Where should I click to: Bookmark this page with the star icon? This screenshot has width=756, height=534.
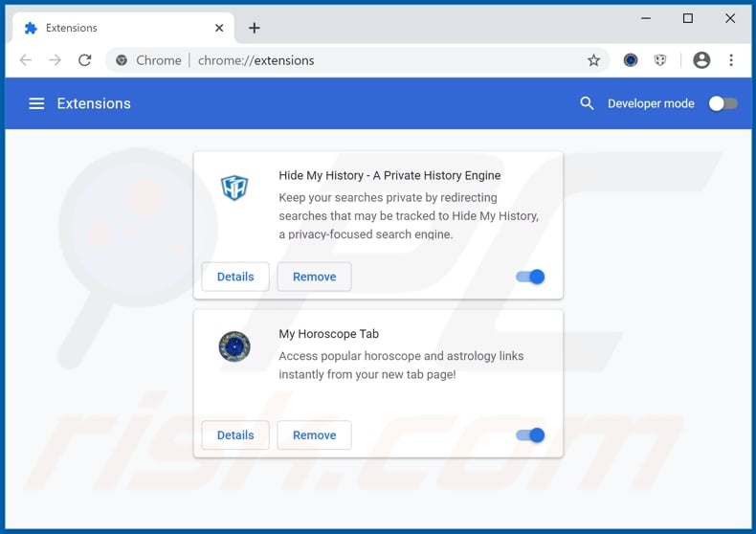click(x=593, y=60)
